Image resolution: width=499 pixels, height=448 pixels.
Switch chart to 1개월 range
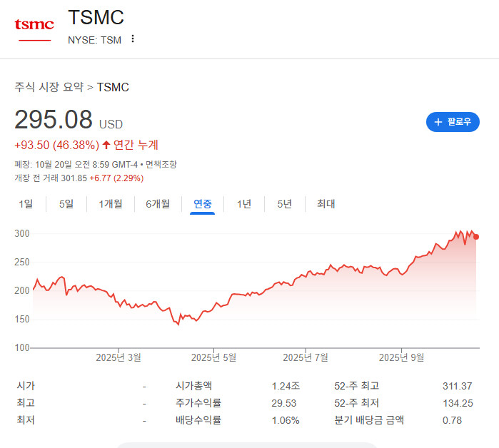point(110,204)
